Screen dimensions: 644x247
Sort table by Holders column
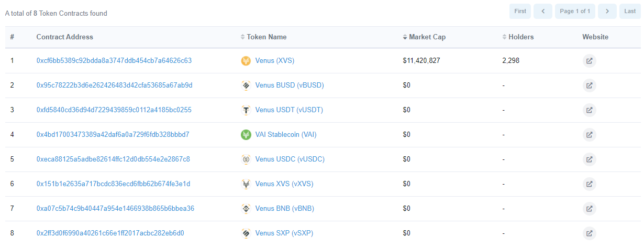tap(518, 37)
